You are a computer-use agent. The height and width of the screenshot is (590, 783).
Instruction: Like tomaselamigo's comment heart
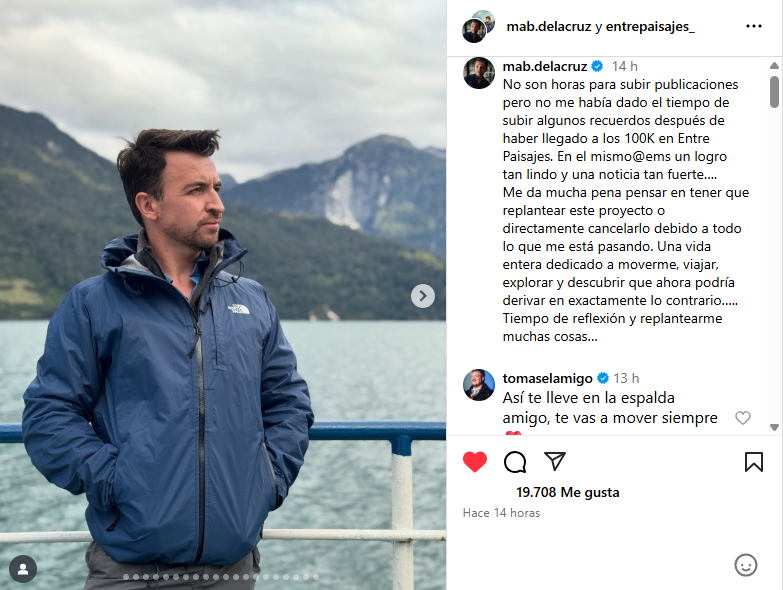point(743,418)
